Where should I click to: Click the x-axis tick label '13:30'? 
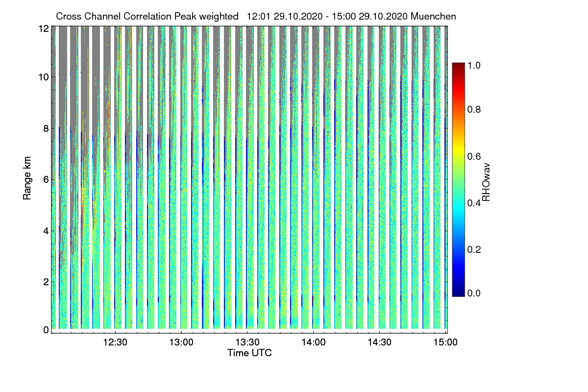(247, 343)
